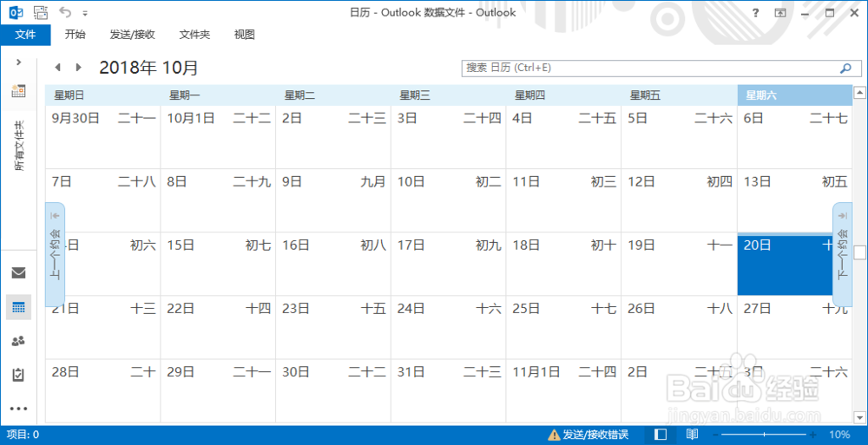Undo the last action with Undo icon

(65, 12)
